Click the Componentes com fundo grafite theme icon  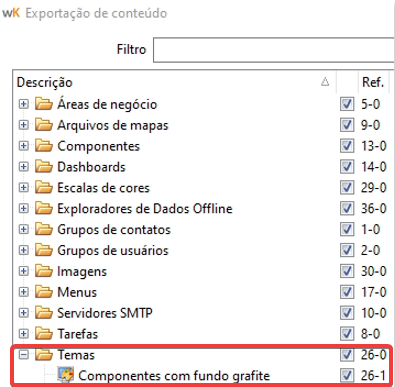tap(66, 375)
